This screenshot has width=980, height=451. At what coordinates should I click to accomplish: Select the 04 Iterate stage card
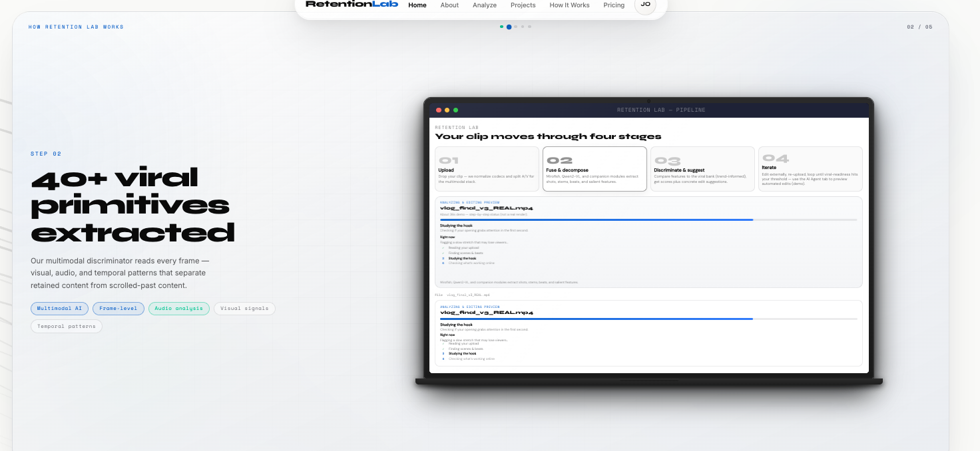[810, 169]
